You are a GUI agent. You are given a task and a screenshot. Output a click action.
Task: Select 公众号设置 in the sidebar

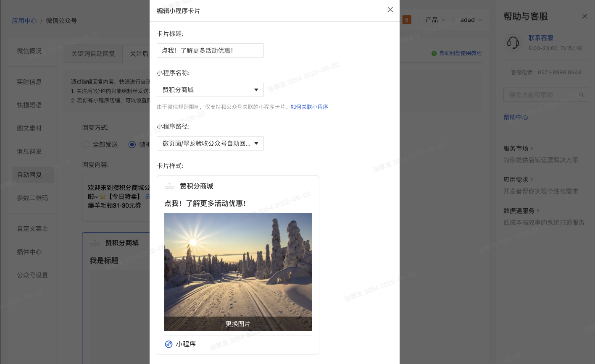[32, 275]
